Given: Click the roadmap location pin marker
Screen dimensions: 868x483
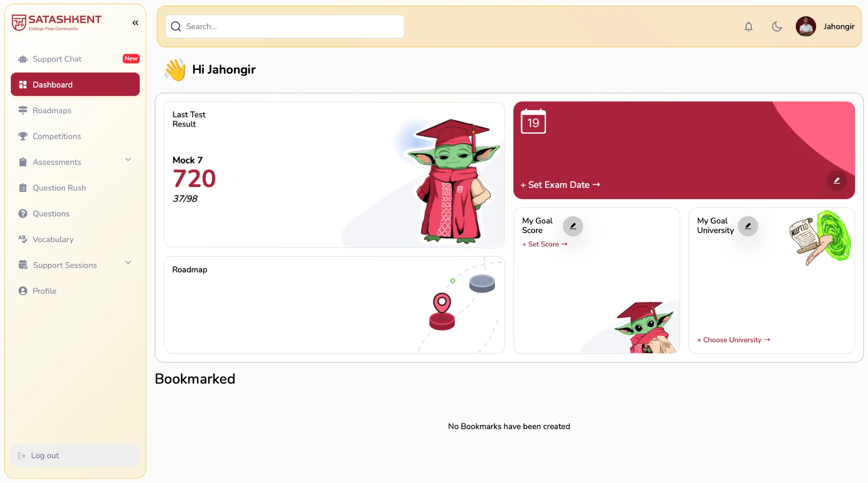Looking at the screenshot, I should pyautogui.click(x=442, y=302).
